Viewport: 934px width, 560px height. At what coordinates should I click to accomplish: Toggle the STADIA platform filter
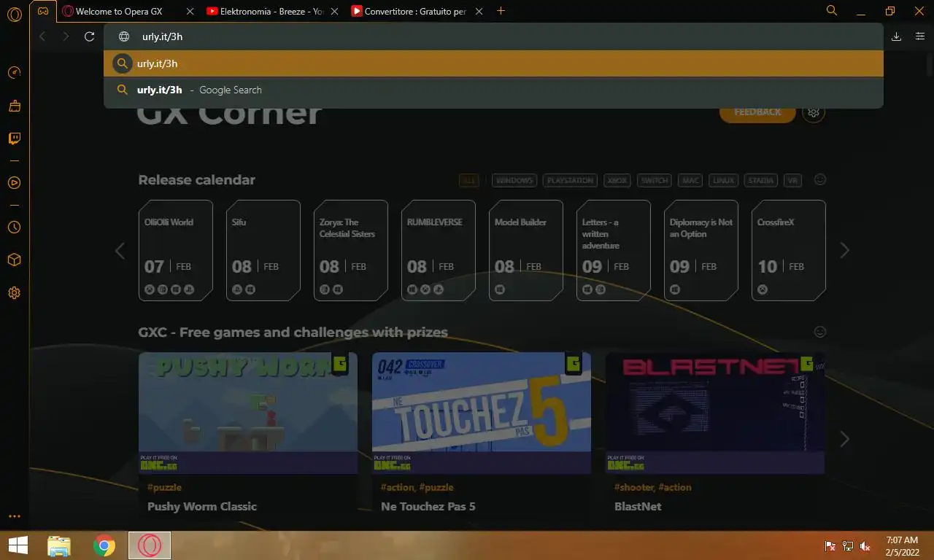pos(761,180)
